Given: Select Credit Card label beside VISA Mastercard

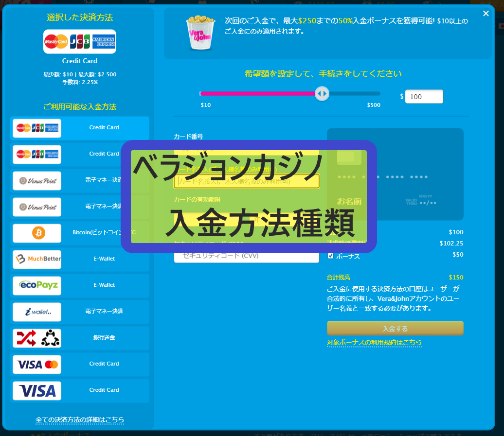Looking at the screenshot, I should click(104, 364).
